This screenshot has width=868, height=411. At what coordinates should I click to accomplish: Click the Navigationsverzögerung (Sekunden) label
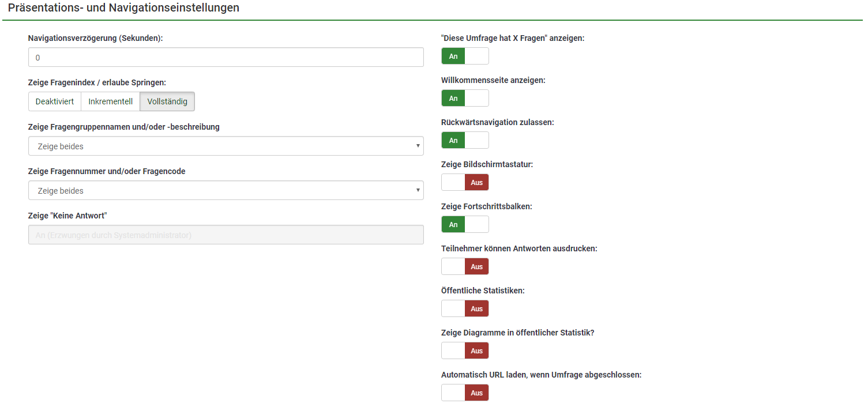pos(95,39)
